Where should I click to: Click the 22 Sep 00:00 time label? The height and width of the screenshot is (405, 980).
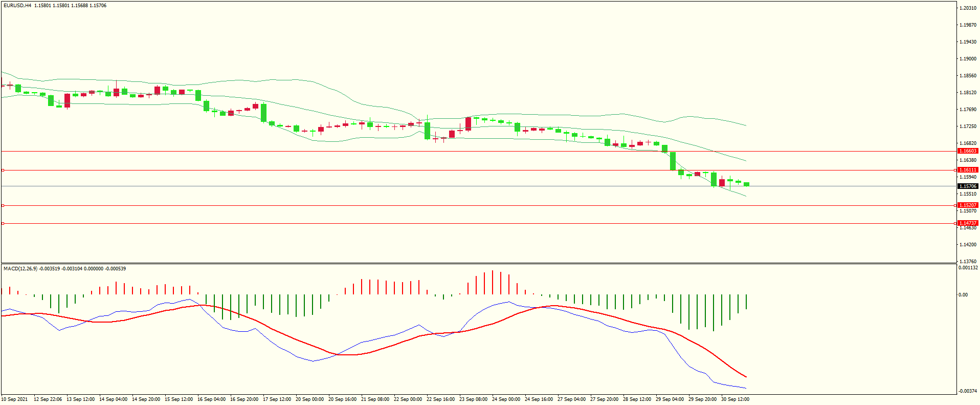(408, 399)
